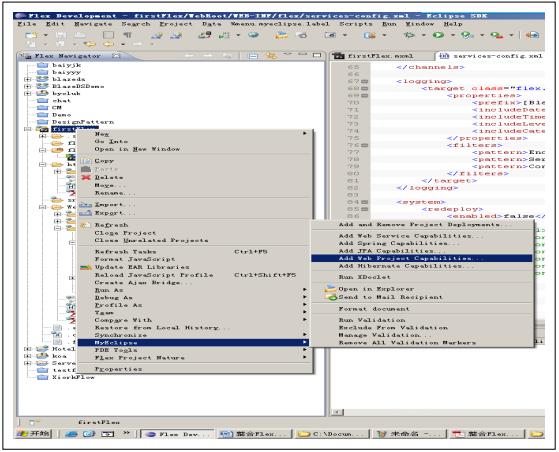Image resolution: width=559 pixels, height=452 pixels.
Task: Expand the BlazeDSDemo project node
Action: (28, 86)
